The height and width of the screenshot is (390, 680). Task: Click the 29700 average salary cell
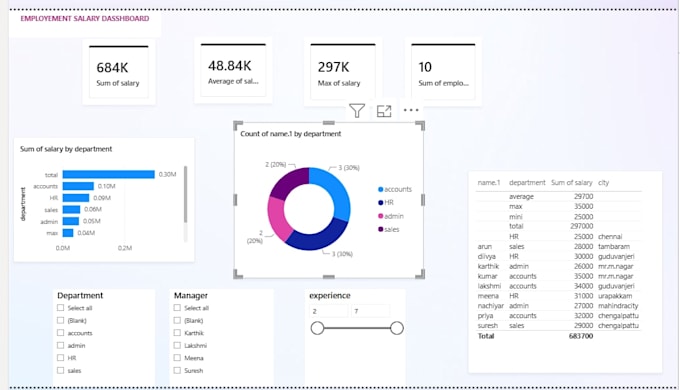point(583,197)
